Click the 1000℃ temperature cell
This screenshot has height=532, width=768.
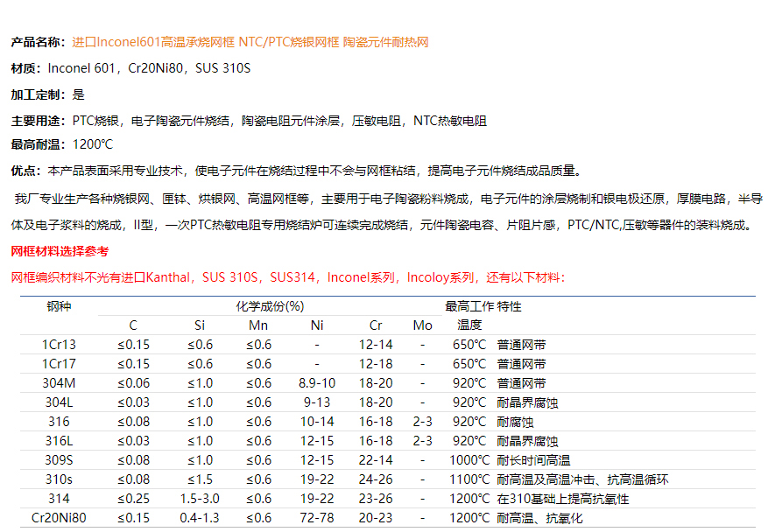470,460
